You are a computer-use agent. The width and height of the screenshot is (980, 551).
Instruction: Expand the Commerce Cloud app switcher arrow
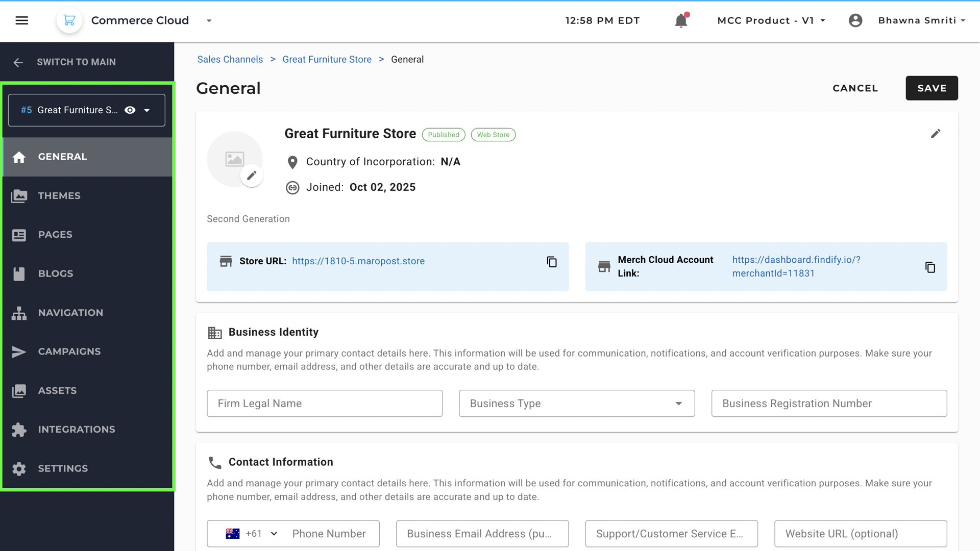(x=209, y=20)
